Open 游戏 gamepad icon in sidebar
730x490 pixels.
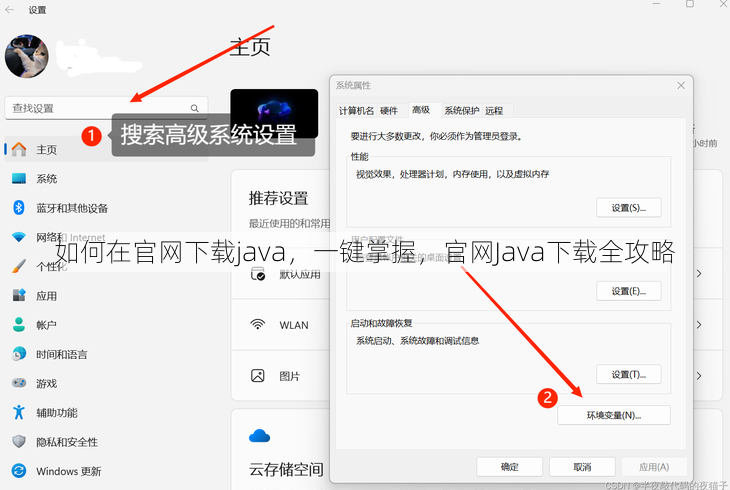coord(19,383)
